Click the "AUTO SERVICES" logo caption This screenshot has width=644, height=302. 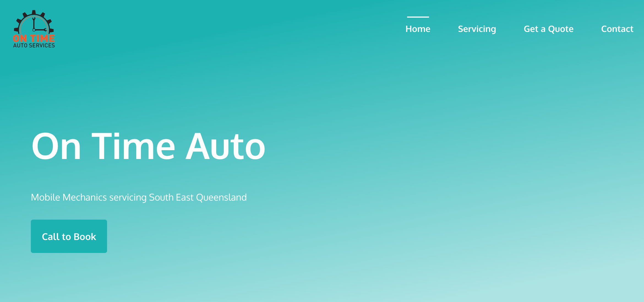[34, 45]
